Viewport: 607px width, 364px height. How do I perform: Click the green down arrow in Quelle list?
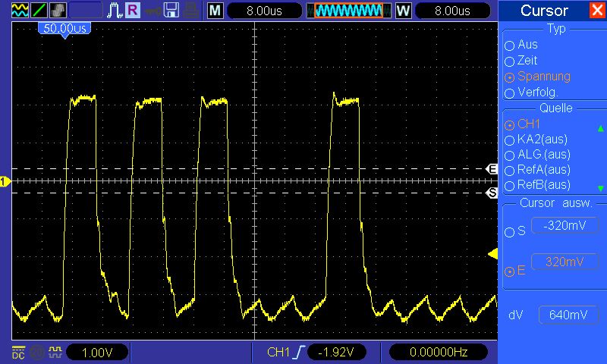tap(600, 188)
